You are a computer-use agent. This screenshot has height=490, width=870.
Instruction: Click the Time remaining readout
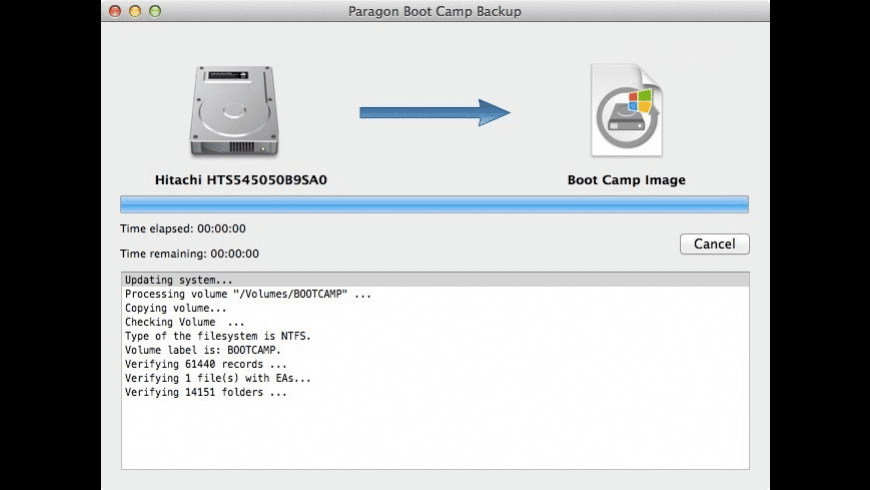(189, 254)
